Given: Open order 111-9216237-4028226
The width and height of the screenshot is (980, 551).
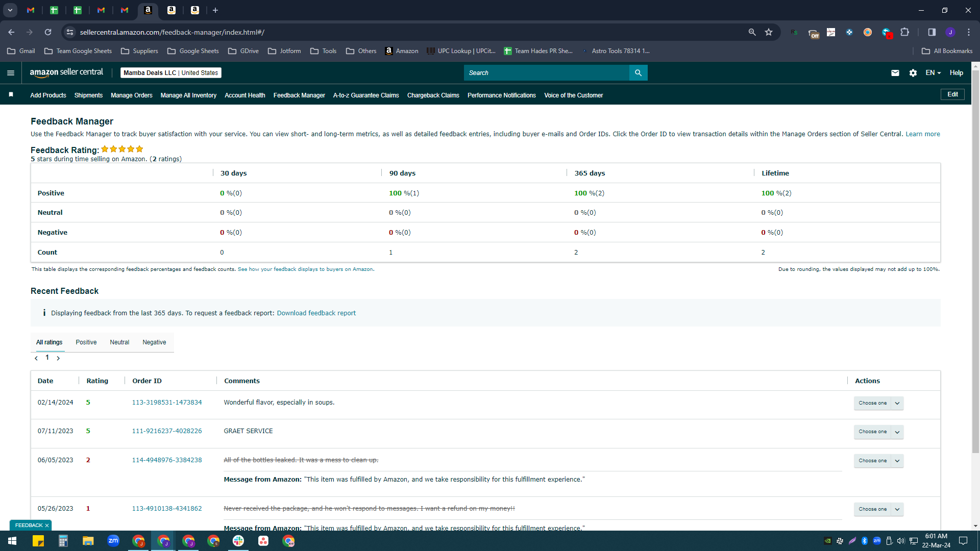Looking at the screenshot, I should coord(167,431).
